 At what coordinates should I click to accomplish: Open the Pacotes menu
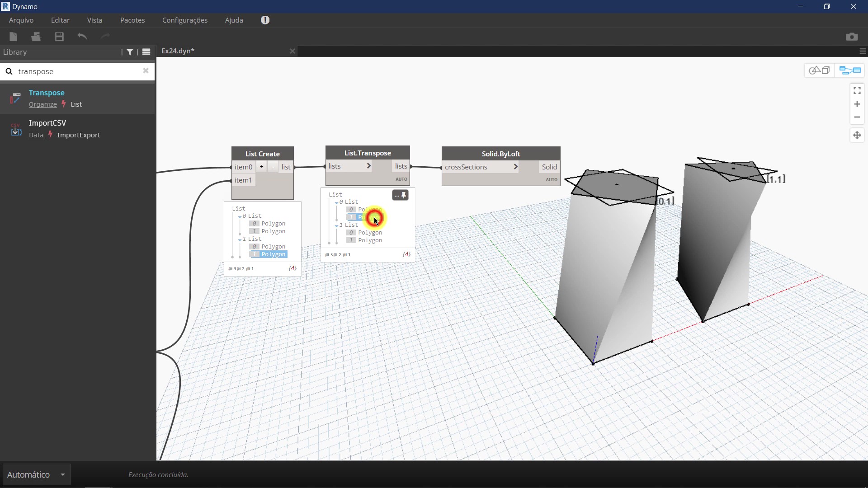tap(132, 20)
